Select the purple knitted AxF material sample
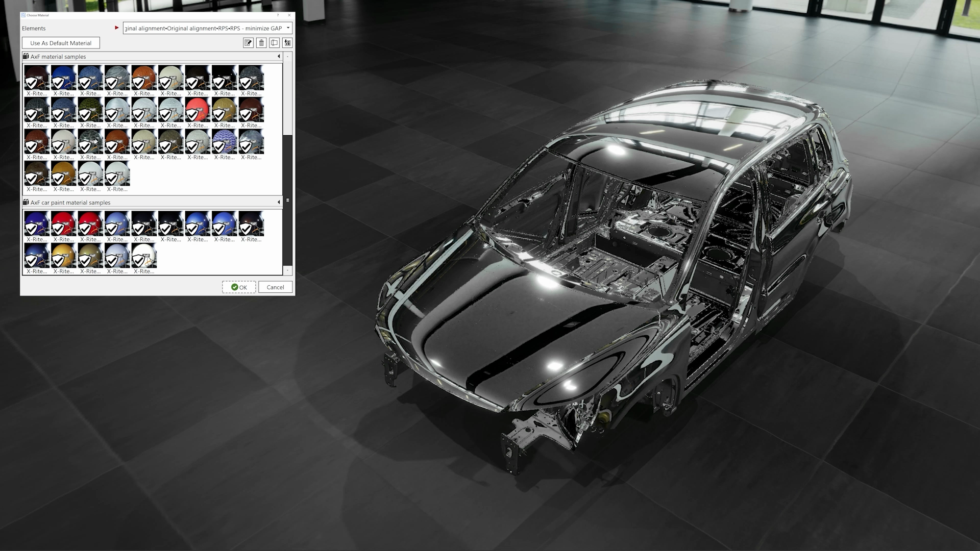This screenshot has width=980, height=551. [224, 141]
